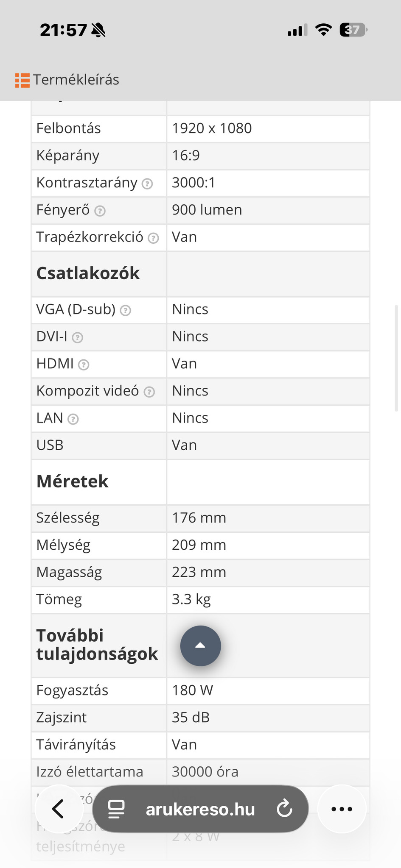Reload the page with the refresh icon

coord(284,809)
